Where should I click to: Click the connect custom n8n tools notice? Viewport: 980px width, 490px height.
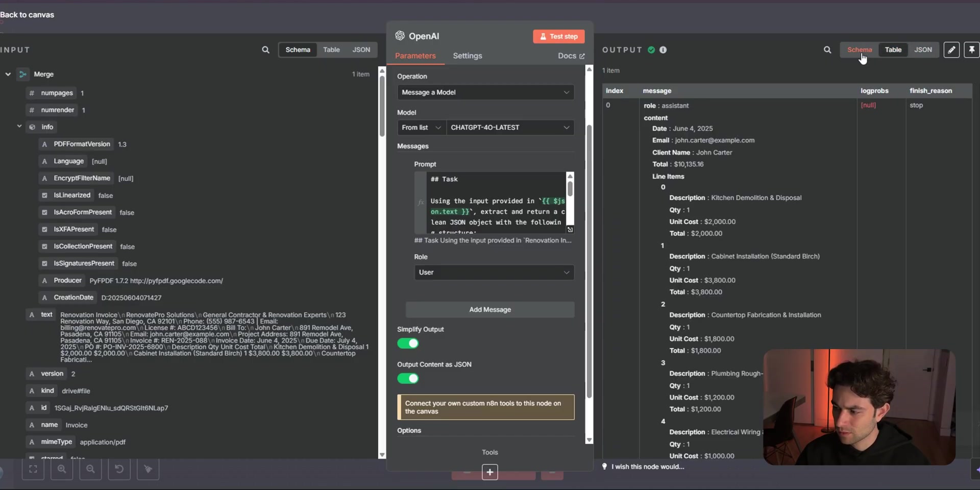click(485, 407)
